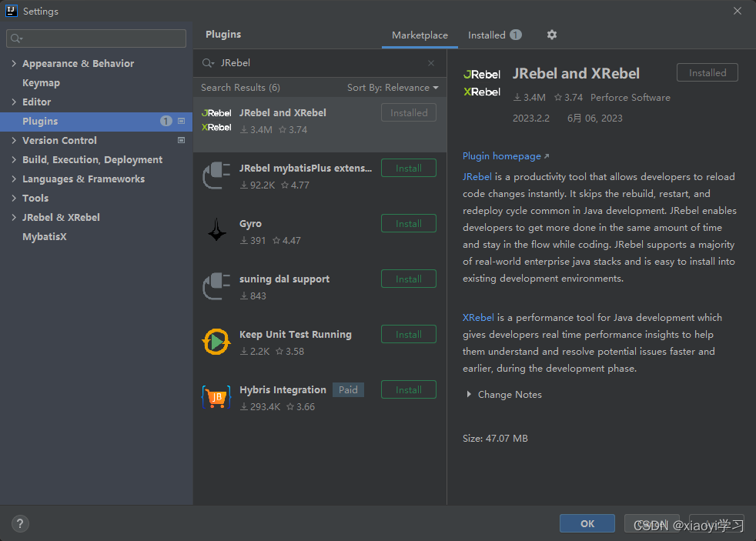Click the Keep Unit Test Running icon

pyautogui.click(x=216, y=342)
